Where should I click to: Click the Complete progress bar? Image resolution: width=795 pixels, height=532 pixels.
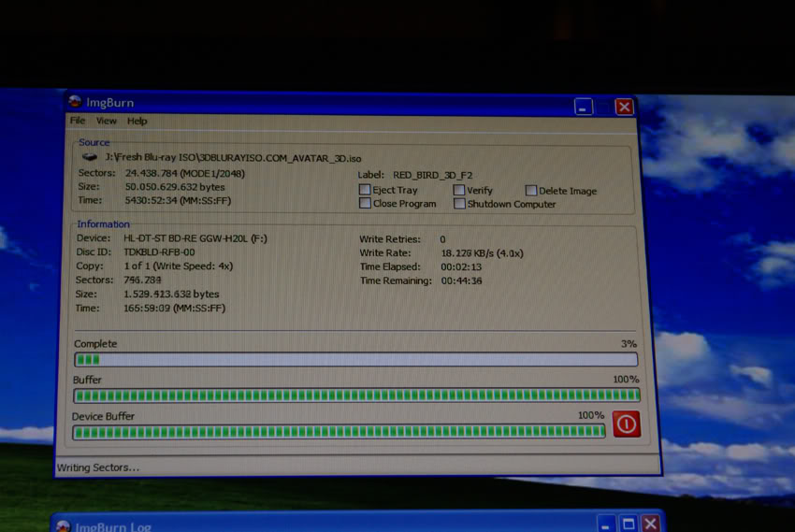(355, 359)
